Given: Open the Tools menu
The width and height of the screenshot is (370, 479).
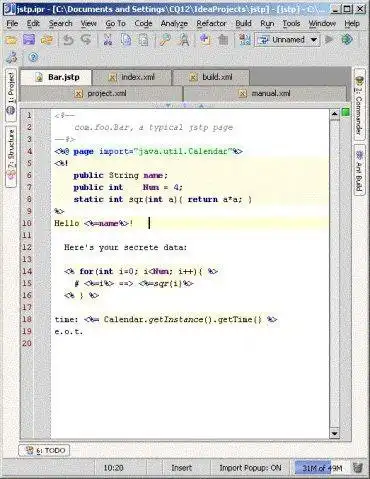Looking at the screenshot, I should coord(291,23).
